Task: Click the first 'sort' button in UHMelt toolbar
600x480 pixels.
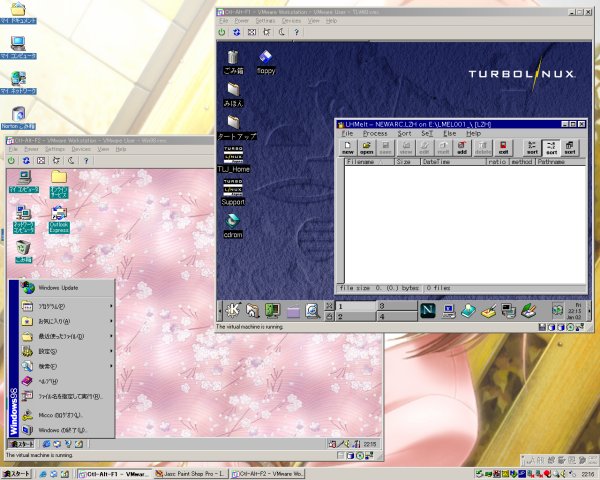Action: (532, 148)
